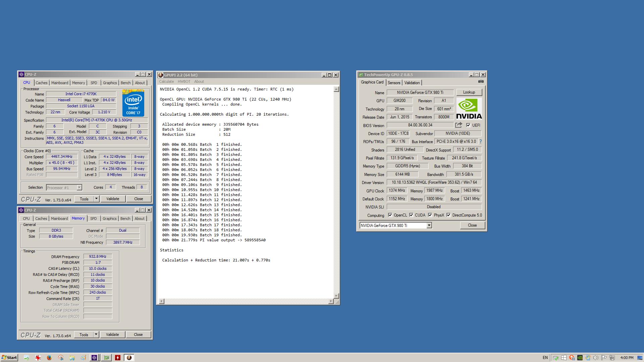Click the Tools button in top CPU-Z
The width and height of the screenshot is (644, 362).
pos(84,199)
